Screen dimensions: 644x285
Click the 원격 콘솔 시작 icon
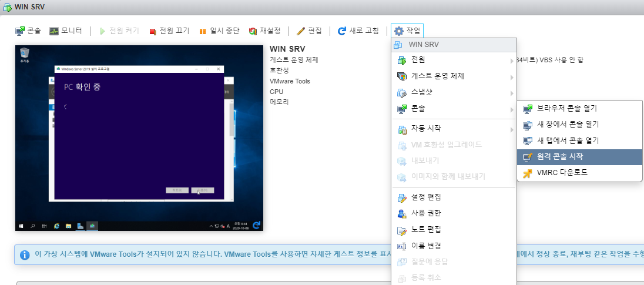point(527,157)
